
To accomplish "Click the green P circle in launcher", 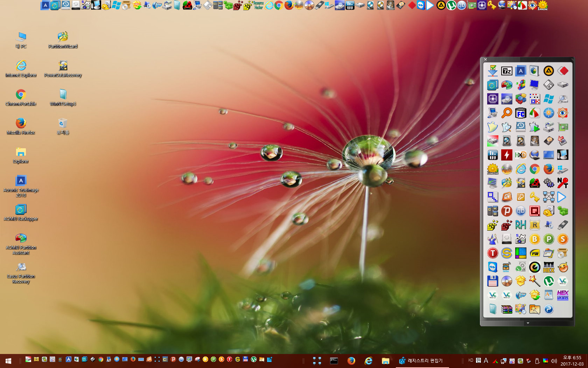I will point(548,239).
